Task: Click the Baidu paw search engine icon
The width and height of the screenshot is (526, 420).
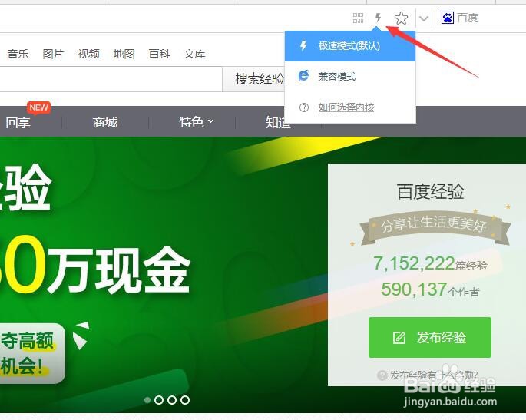Action: (x=448, y=18)
